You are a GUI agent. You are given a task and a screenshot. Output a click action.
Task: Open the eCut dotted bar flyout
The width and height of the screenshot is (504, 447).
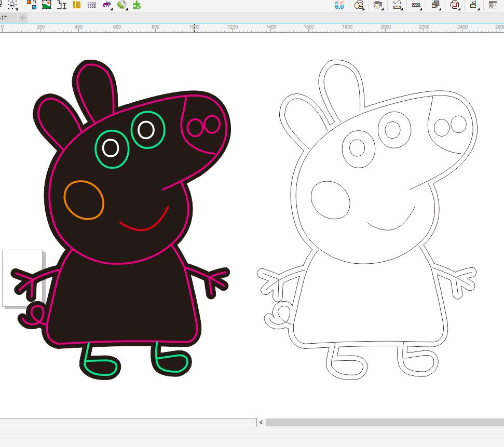pos(417,5)
